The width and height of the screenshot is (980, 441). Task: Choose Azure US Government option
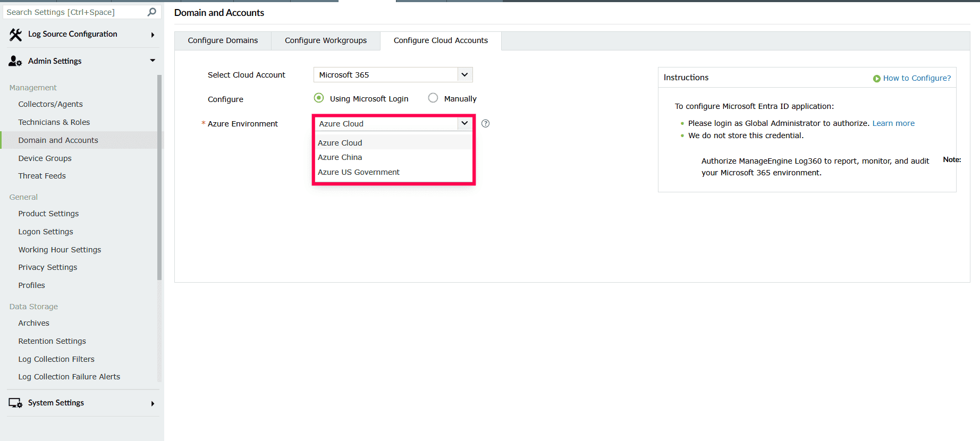click(393, 172)
